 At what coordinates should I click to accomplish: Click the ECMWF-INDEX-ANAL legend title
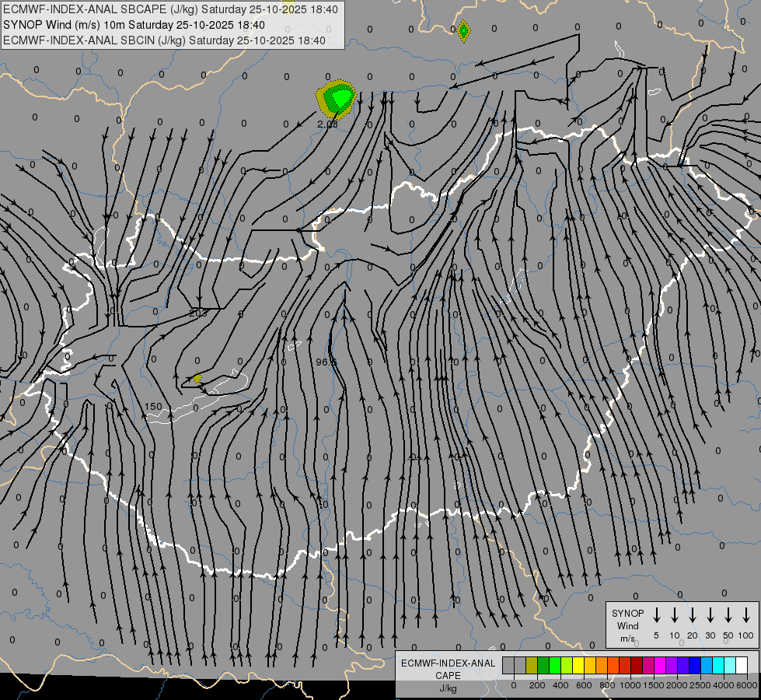[449, 663]
